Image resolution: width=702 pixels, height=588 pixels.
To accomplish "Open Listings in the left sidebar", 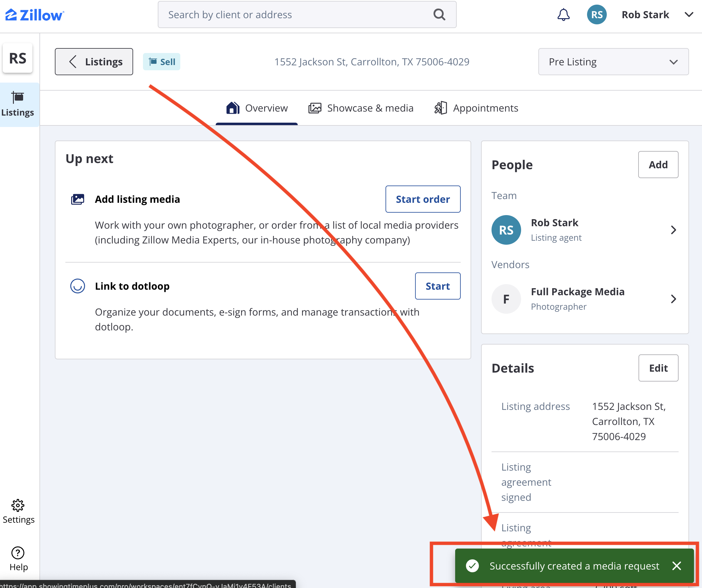I will pos(18,104).
